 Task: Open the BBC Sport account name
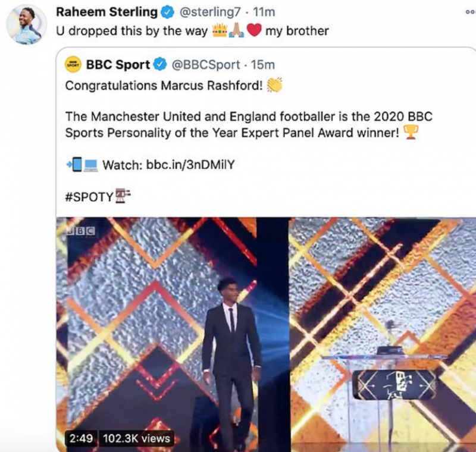point(118,64)
